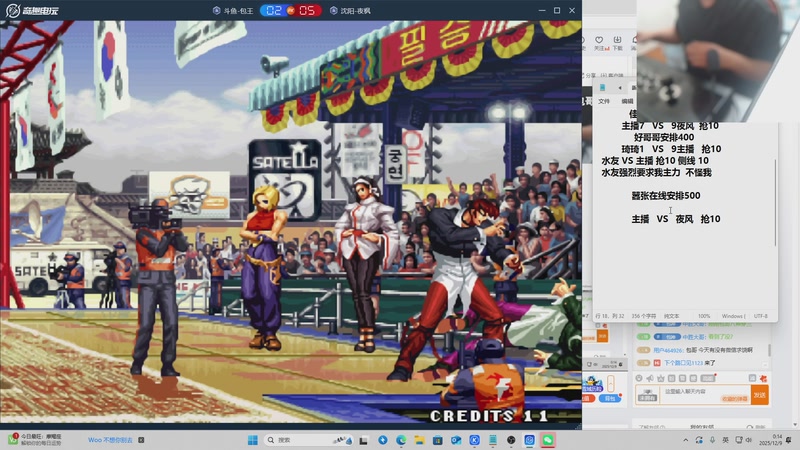The height and width of the screenshot is (450, 800).
Task: Click the 356 个字符 count in the status bar
Action: (x=644, y=316)
